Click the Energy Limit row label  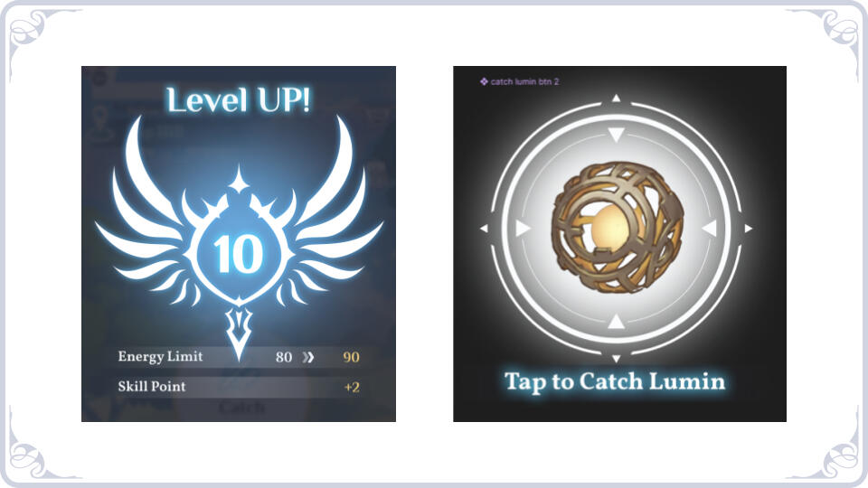coord(160,356)
